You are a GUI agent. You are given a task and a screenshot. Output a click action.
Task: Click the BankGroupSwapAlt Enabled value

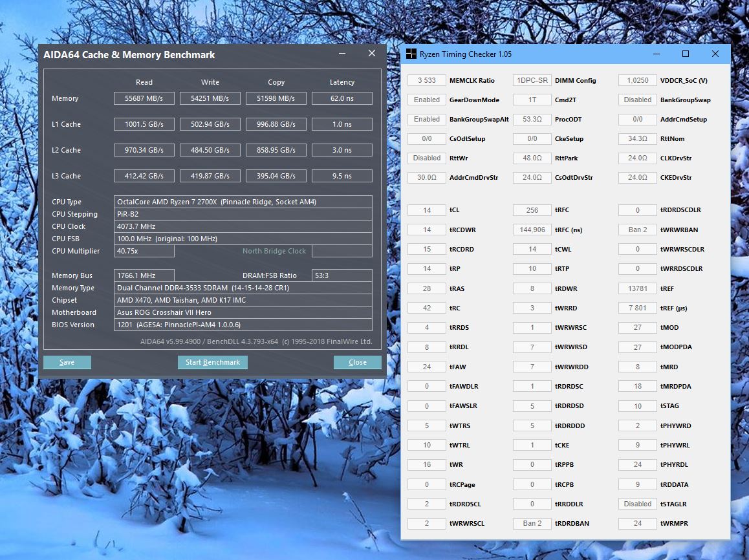[x=426, y=120]
